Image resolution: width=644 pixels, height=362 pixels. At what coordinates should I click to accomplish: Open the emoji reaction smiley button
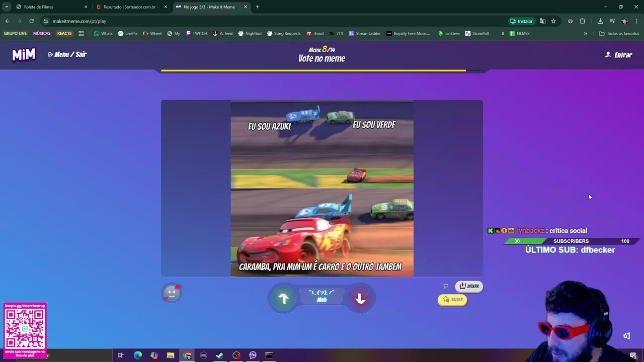[x=172, y=293]
